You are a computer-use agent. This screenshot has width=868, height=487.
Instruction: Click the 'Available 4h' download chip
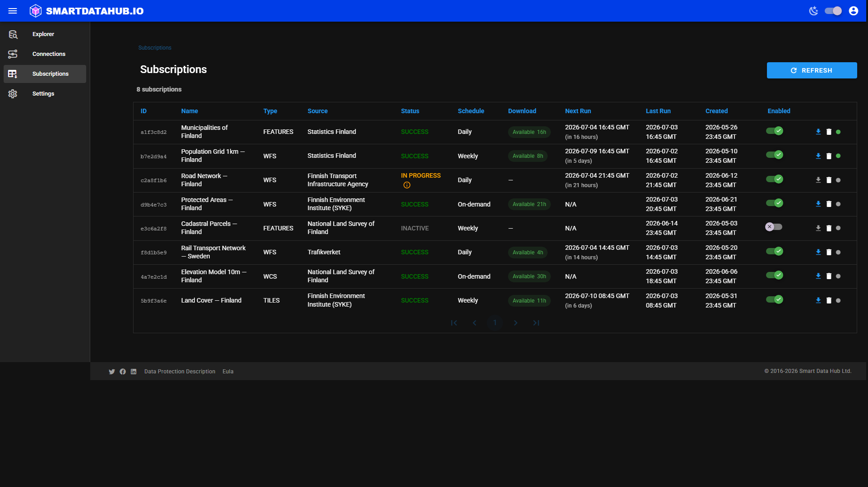pos(528,253)
